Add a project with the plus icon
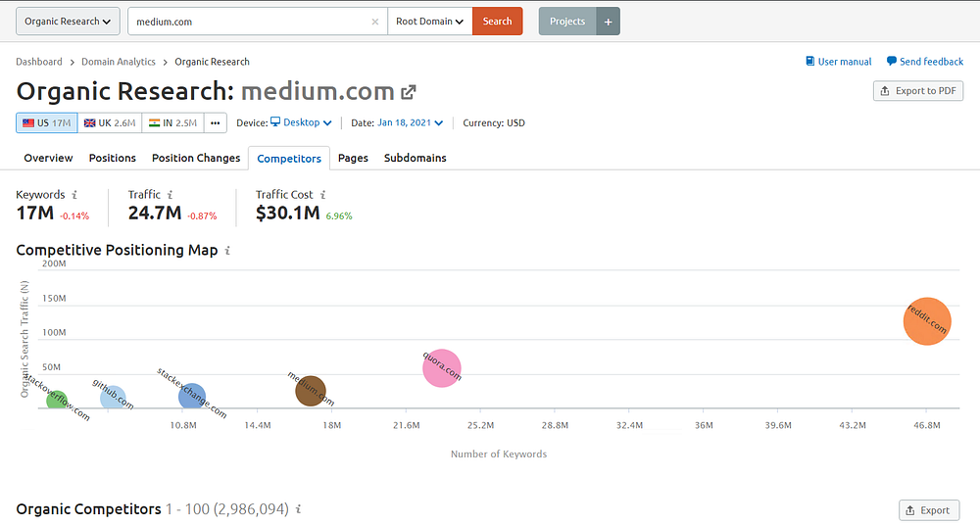980x525 pixels. 609,22
